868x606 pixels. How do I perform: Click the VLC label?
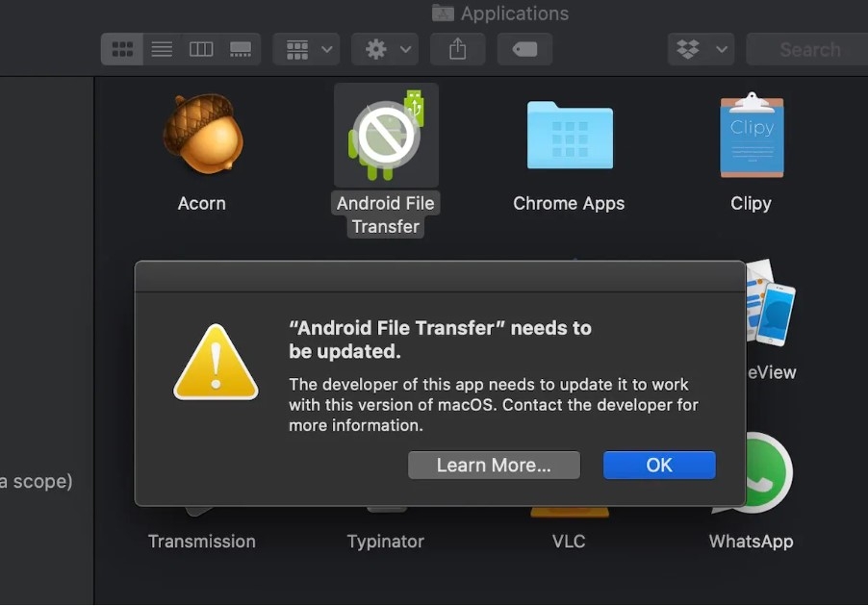coord(569,542)
